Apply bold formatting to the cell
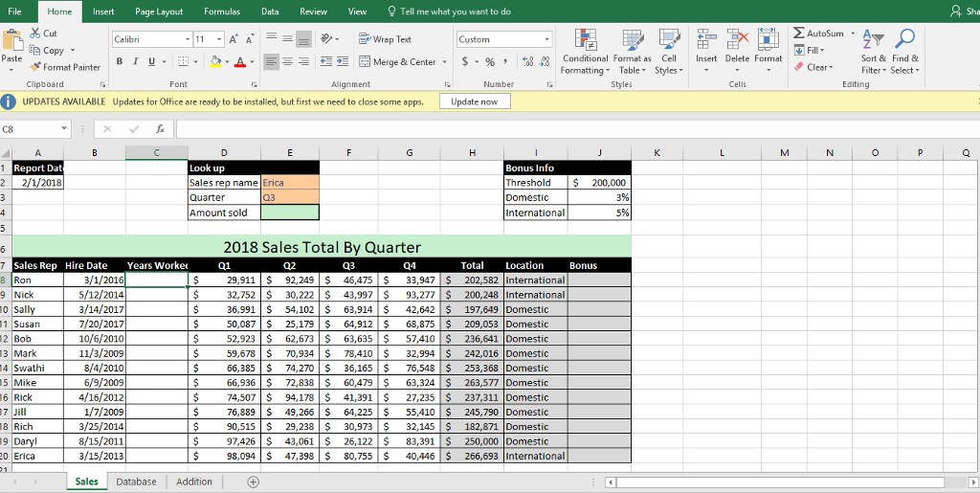This screenshot has width=980, height=493. tap(122, 62)
